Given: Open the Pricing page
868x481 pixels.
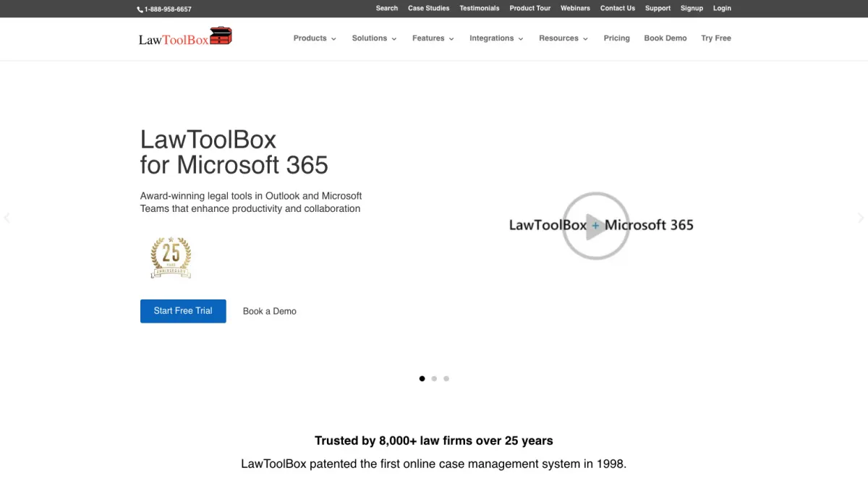Looking at the screenshot, I should coord(616,38).
